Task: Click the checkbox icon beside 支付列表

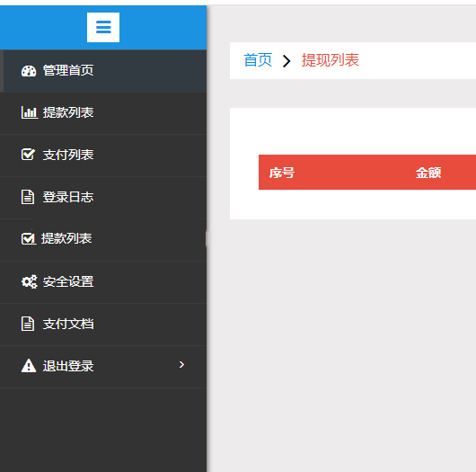Action: (x=28, y=155)
